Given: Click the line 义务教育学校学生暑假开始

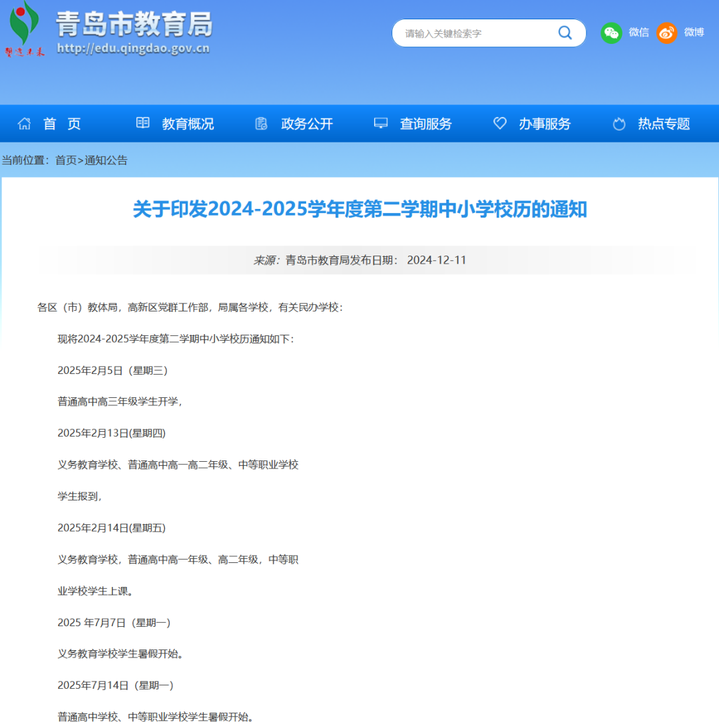Looking at the screenshot, I should click(x=120, y=653).
